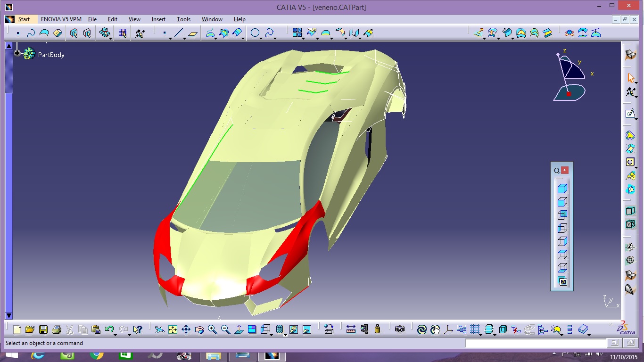Click the Capture camera icon
Image resolution: width=644 pixels, height=362 pixels.
pos(400,329)
